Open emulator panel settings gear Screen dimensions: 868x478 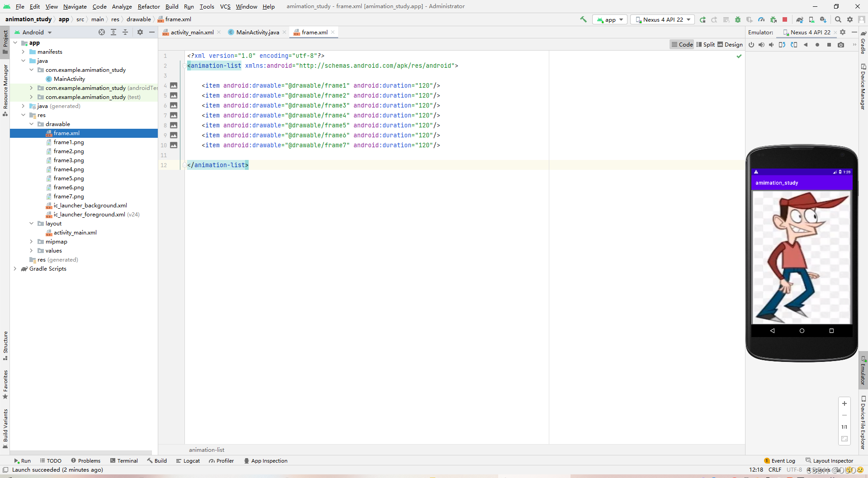[x=843, y=32]
